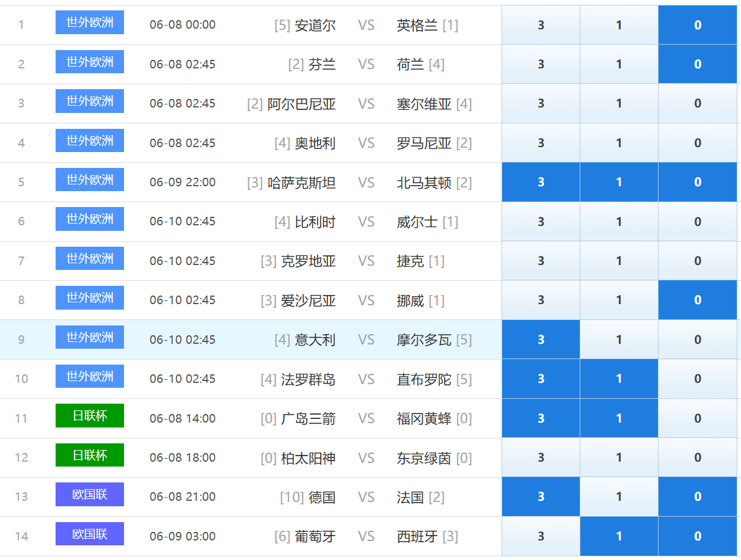Click 世外欧洲 league tag in row 1

(x=90, y=23)
